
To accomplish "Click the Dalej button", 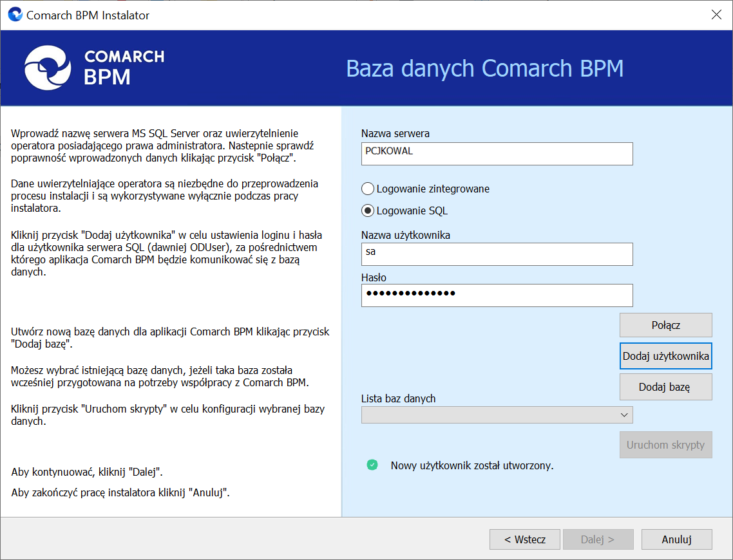I will pos(598,539).
